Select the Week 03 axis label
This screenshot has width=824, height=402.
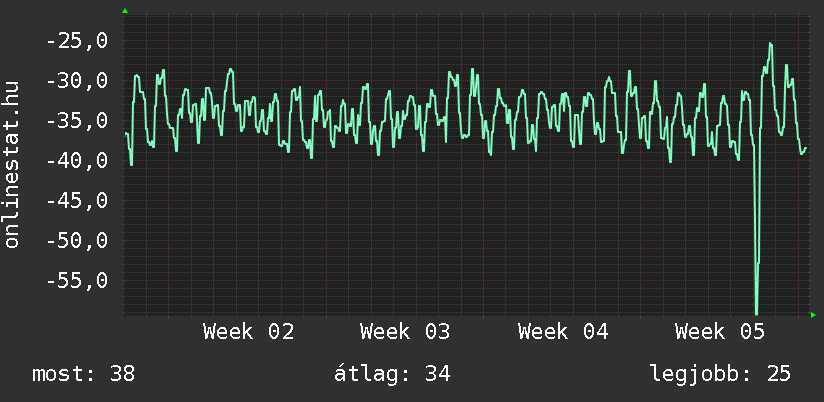coord(405,332)
